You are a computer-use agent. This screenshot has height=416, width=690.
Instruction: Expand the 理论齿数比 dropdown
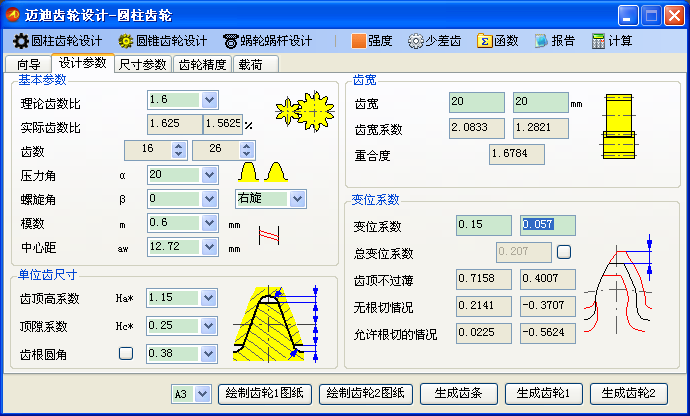(x=209, y=100)
